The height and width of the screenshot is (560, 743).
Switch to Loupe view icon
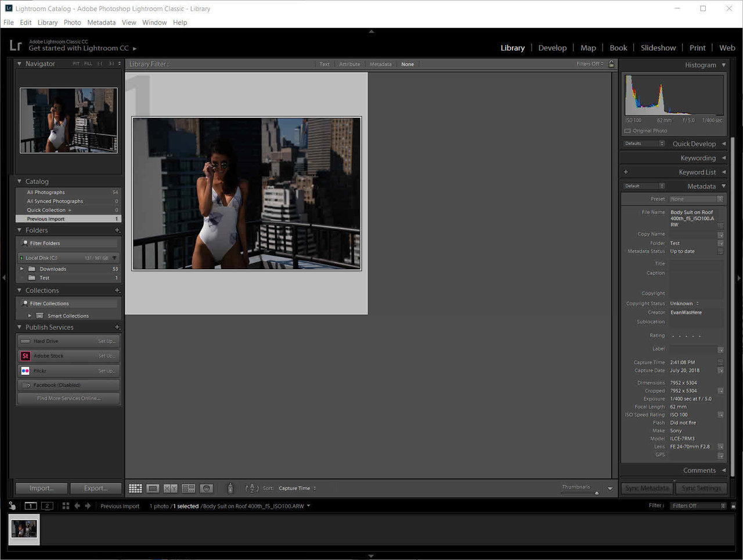tap(153, 489)
